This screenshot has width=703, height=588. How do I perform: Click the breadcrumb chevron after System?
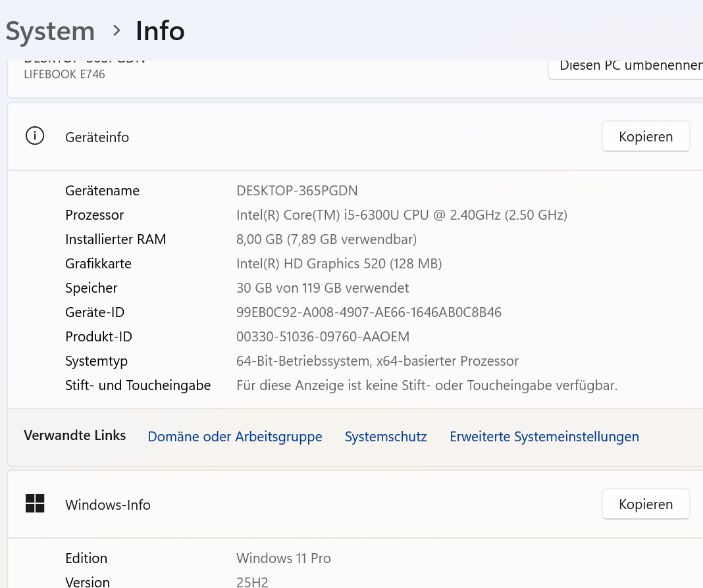117,30
